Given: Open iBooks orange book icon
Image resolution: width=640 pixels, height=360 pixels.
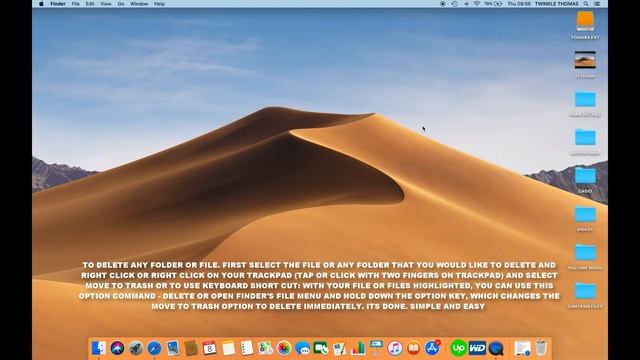Looking at the screenshot, I should pyautogui.click(x=413, y=348).
